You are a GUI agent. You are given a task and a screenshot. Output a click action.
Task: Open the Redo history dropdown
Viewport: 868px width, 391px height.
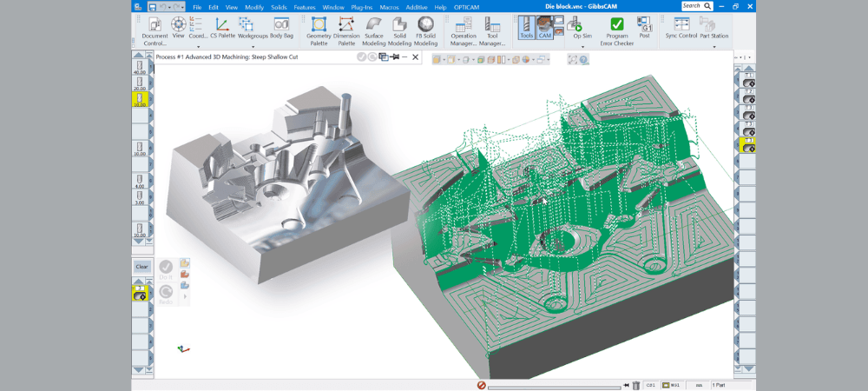click(184, 7)
